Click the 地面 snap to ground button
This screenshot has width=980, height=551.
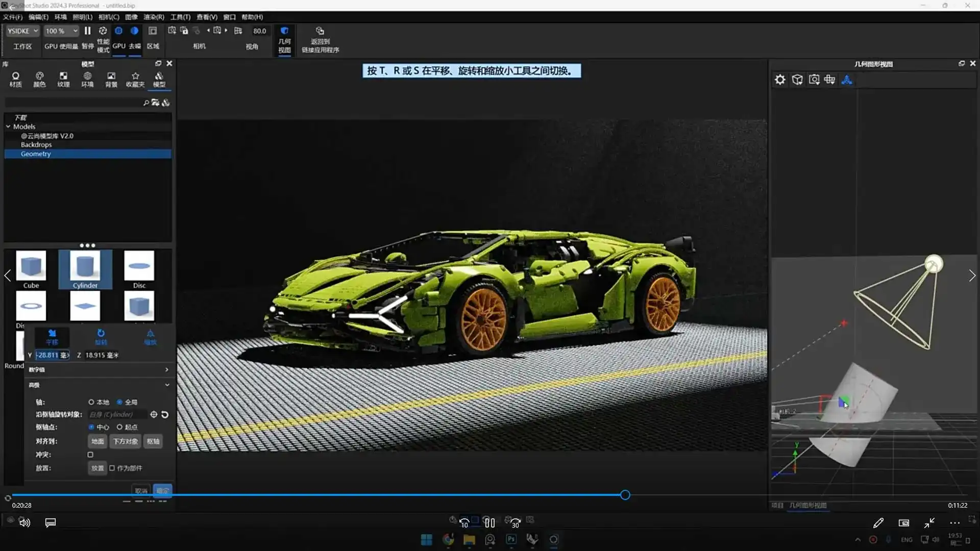tap(97, 442)
